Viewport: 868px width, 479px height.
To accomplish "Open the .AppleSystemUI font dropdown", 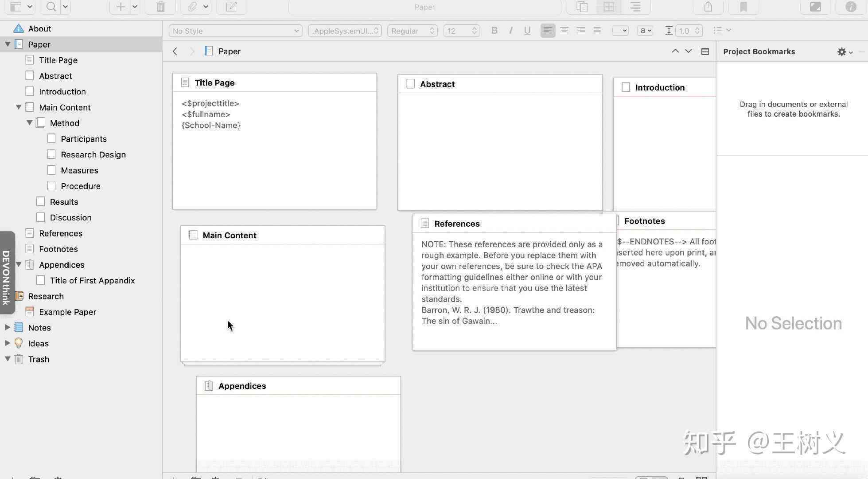I will click(x=345, y=31).
